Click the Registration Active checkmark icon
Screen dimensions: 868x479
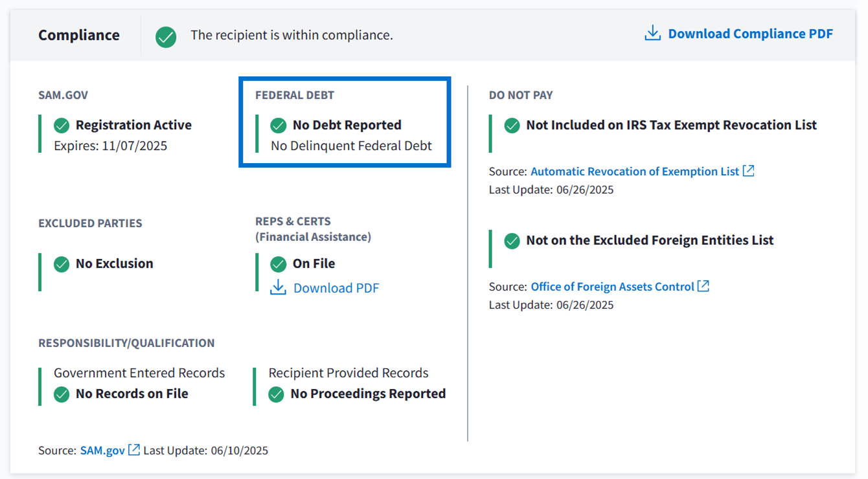coord(62,125)
